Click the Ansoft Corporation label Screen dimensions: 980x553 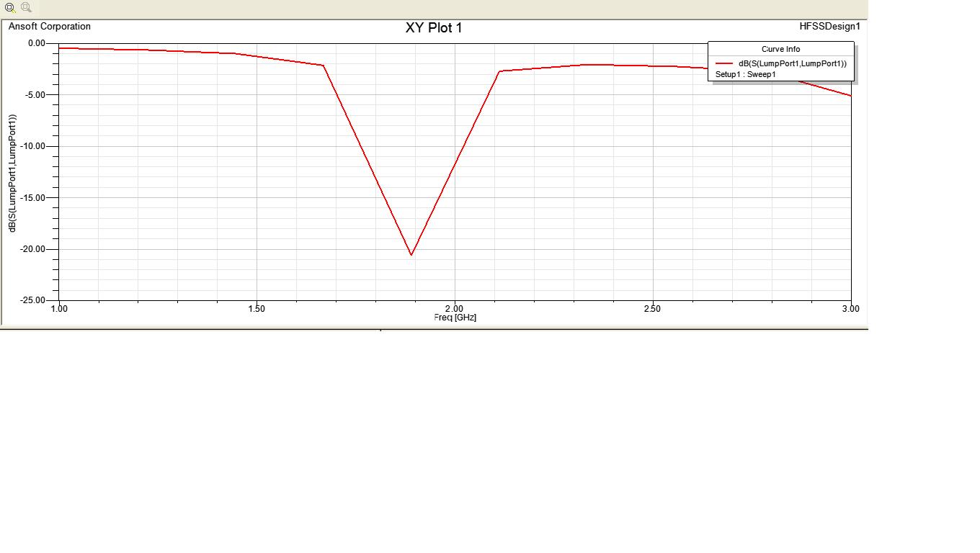click(x=50, y=27)
